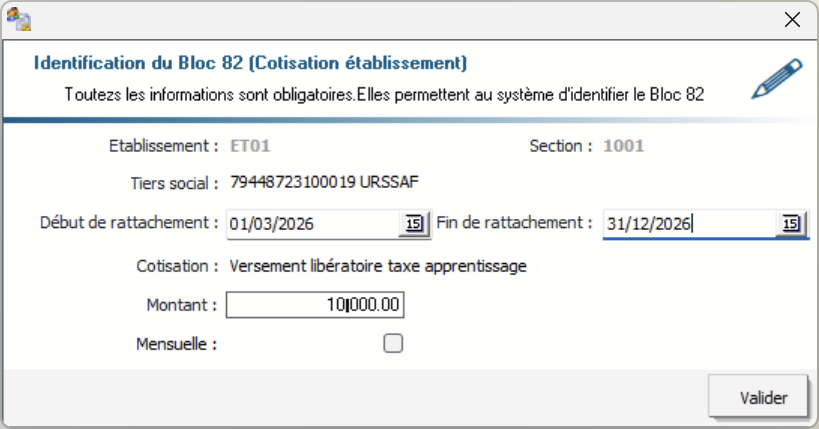
Task: Click the Cotisation label
Action: pyautogui.click(x=177, y=266)
